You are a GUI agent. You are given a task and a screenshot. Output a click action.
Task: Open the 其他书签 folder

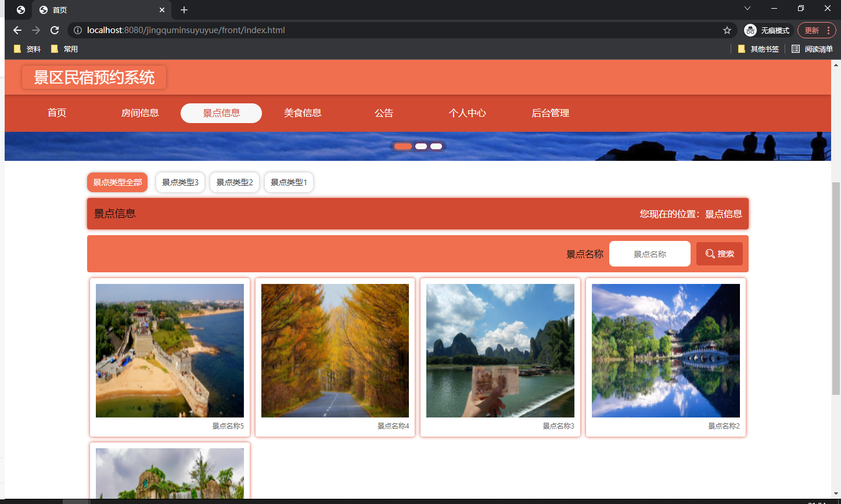coord(759,49)
